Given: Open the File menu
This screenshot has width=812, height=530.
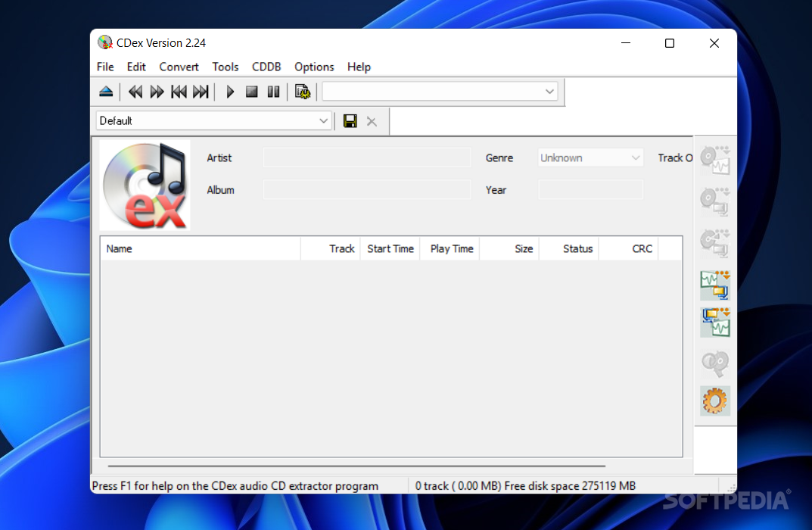Looking at the screenshot, I should pyautogui.click(x=105, y=67).
